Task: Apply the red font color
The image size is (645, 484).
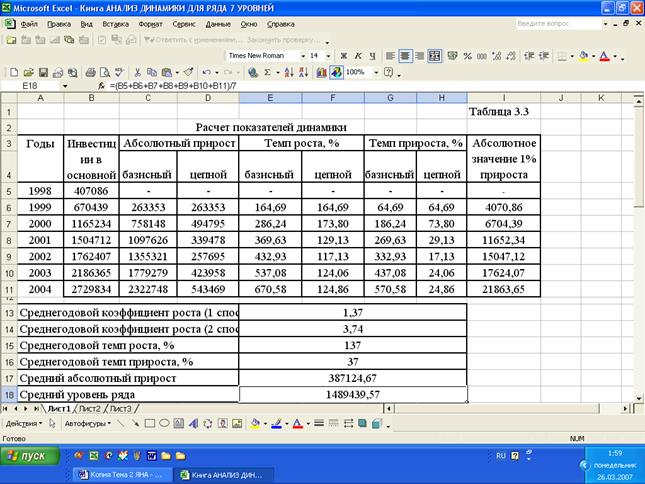Action: pyautogui.click(x=604, y=56)
